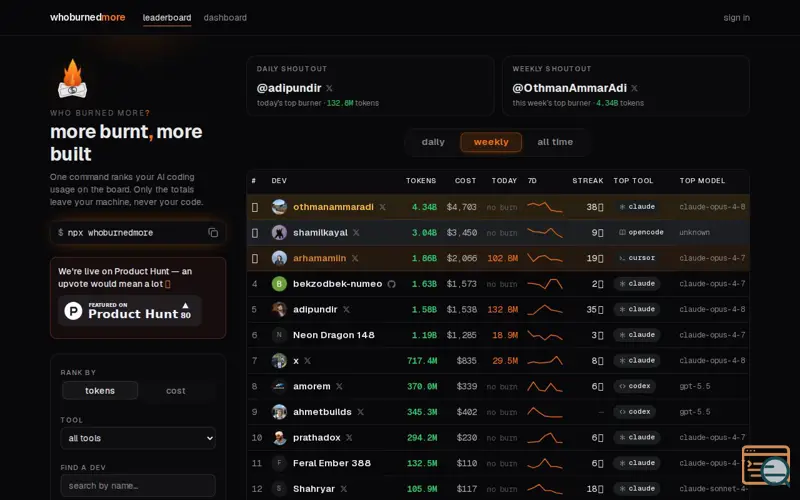
Task: Copy the npx whoburnedmore command
Action: coord(213,233)
